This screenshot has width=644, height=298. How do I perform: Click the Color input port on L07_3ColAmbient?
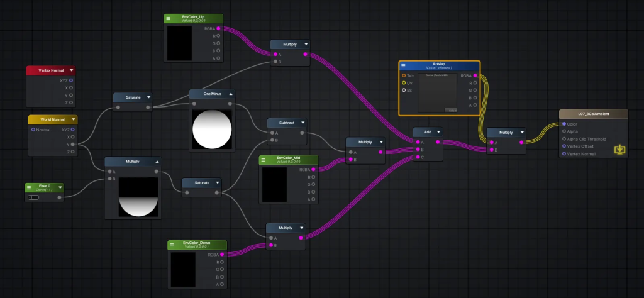click(563, 124)
